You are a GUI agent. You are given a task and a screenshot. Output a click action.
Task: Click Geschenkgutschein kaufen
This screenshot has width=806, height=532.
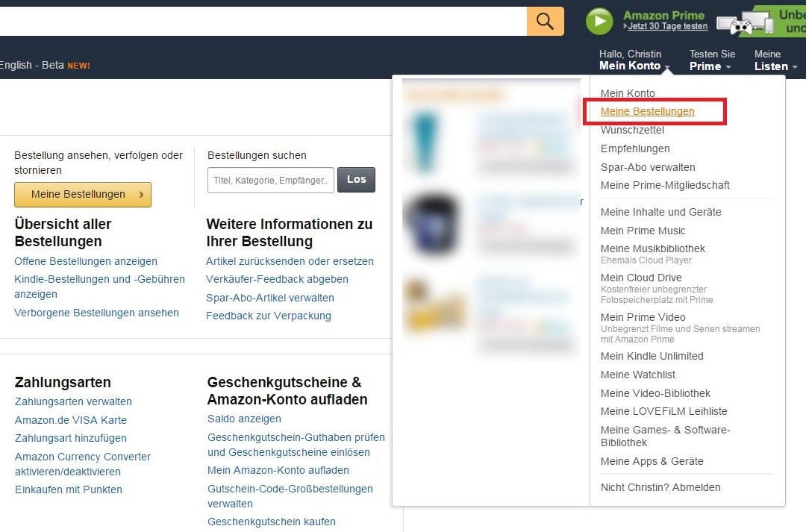(272, 522)
